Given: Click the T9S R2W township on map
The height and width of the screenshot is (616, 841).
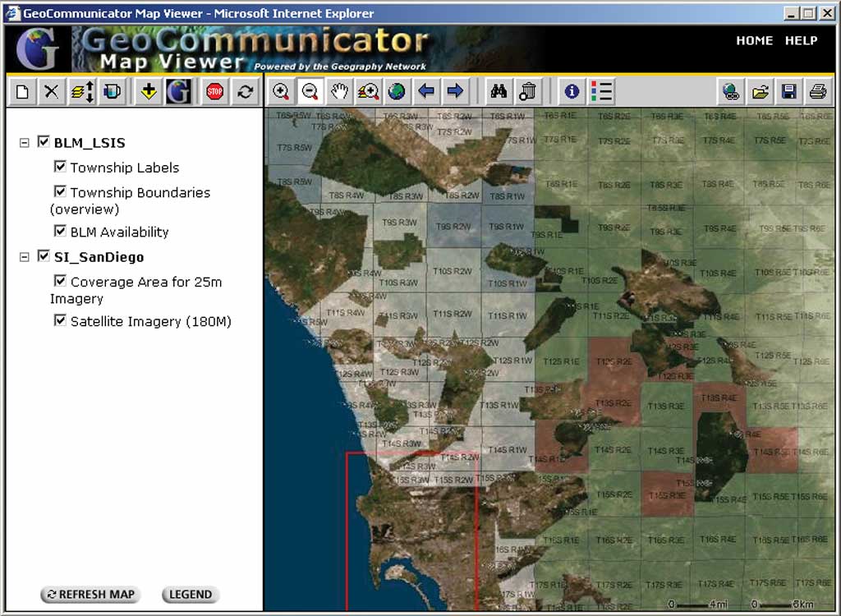Looking at the screenshot, I should pyautogui.click(x=453, y=227).
